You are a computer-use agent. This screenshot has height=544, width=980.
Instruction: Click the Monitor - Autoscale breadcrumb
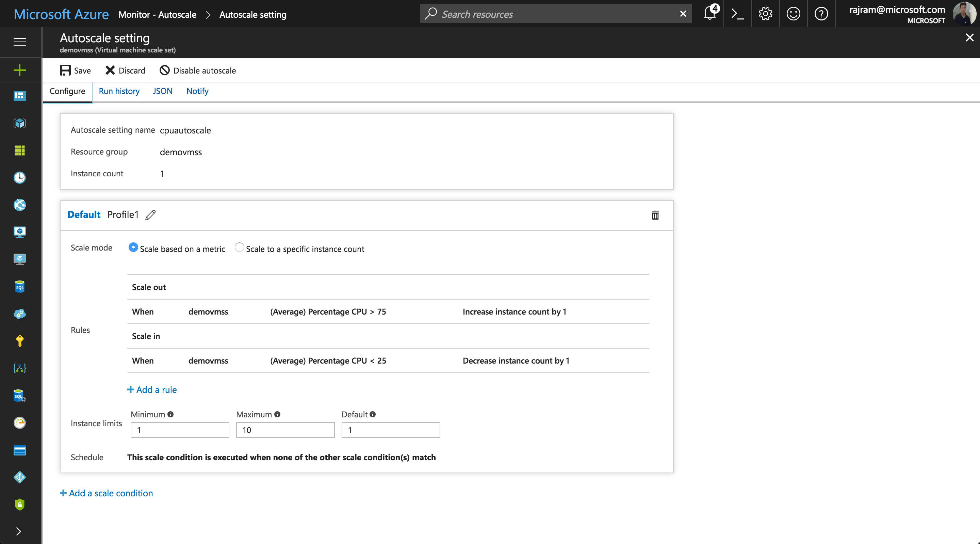(x=158, y=14)
